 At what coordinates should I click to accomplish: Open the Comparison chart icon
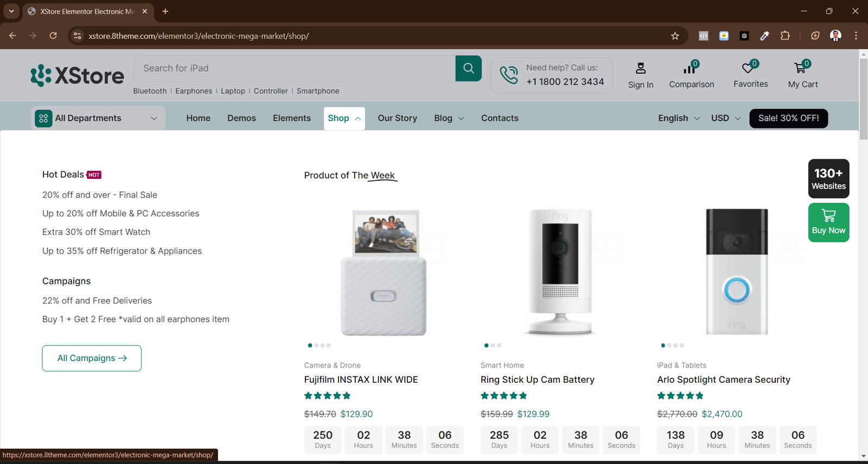[x=690, y=68]
